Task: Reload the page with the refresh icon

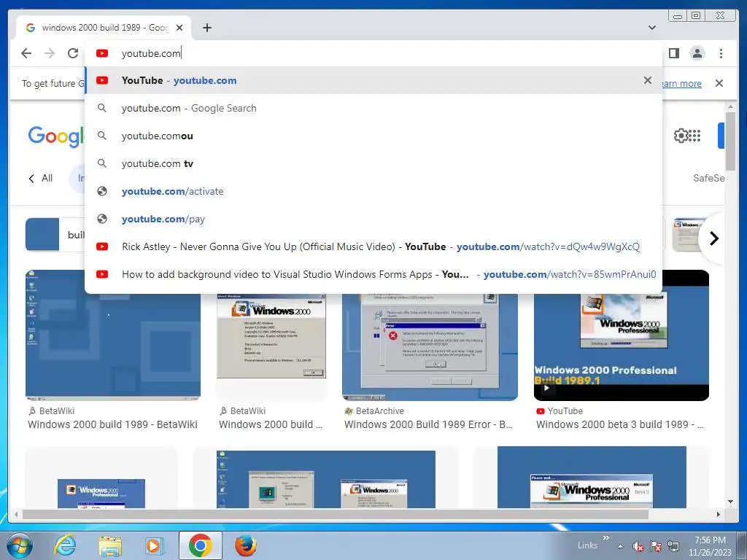Action: tap(73, 53)
